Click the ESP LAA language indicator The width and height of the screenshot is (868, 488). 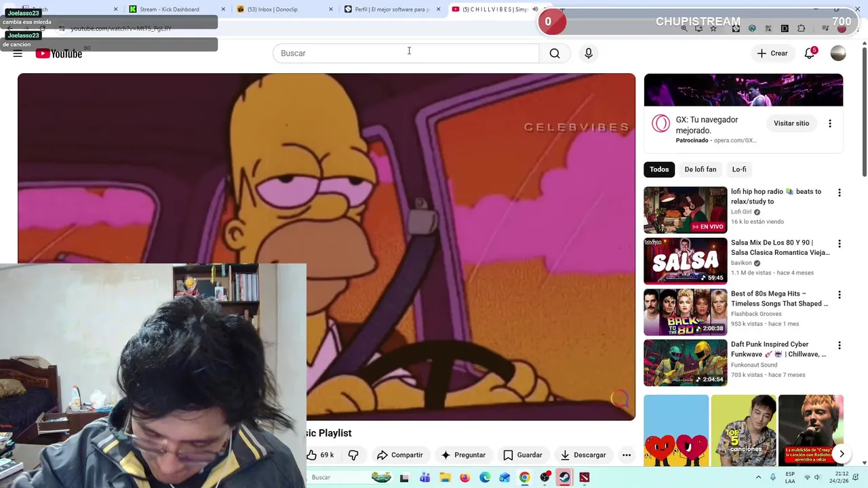click(790, 478)
